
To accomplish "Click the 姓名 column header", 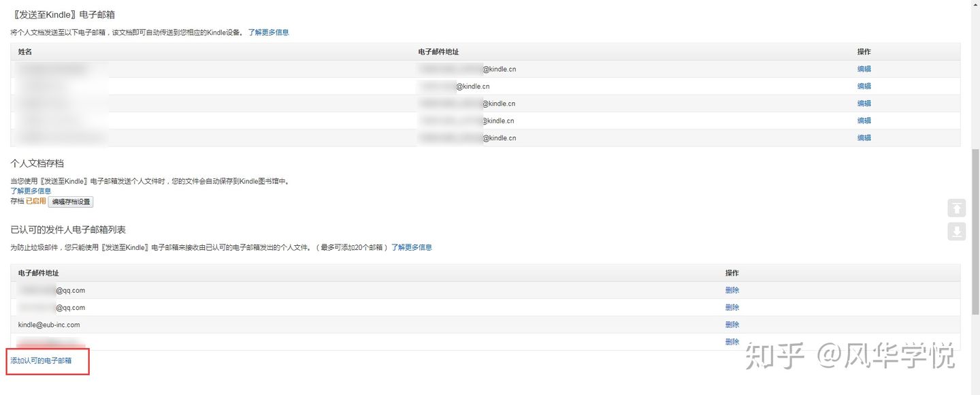I will click(25, 52).
